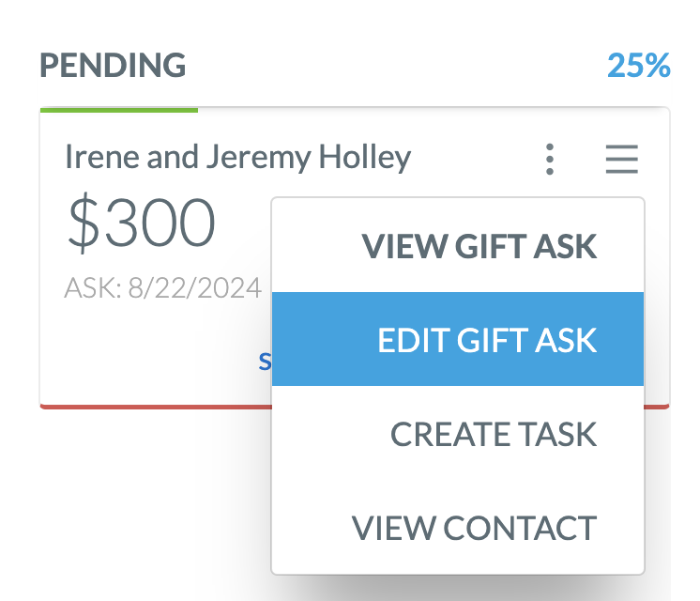Click the red bar under the card

point(150,406)
